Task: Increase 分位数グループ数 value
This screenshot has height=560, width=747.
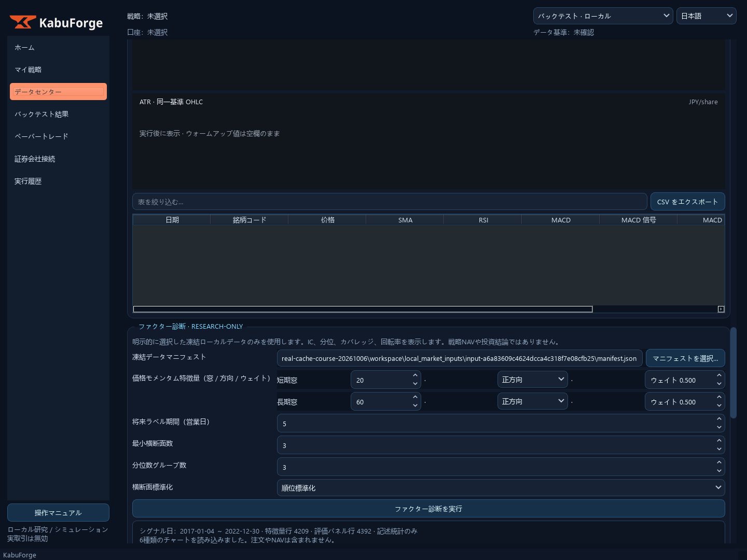Action: pyautogui.click(x=719, y=463)
